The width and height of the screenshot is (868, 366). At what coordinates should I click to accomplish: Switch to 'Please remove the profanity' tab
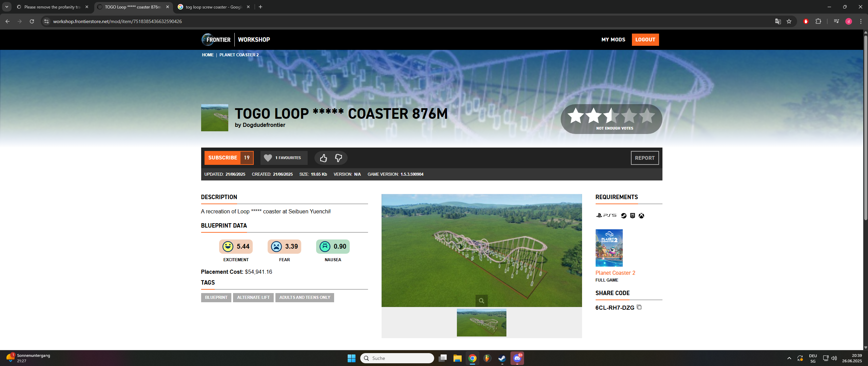(x=53, y=7)
